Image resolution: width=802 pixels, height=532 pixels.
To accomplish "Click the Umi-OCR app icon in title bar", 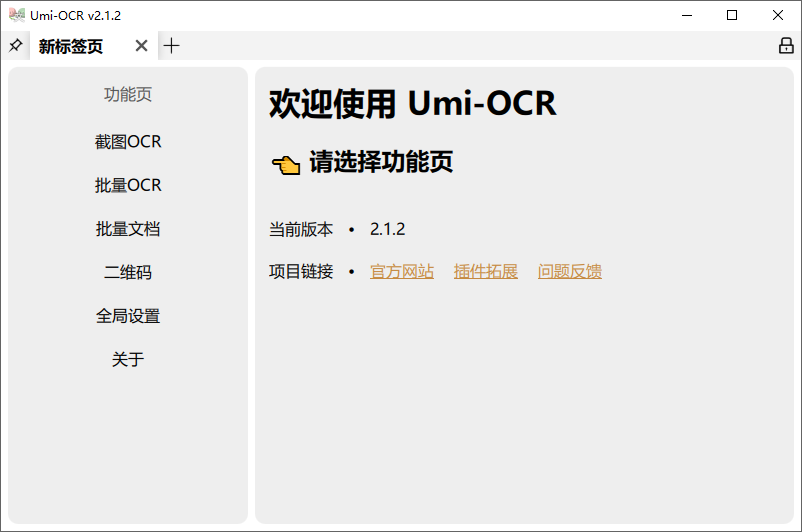I will (17, 15).
